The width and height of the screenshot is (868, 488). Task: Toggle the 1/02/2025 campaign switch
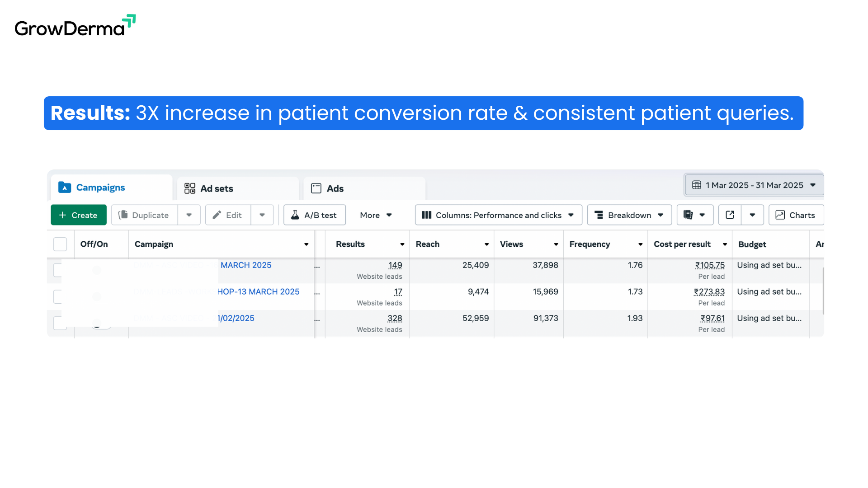[101, 324]
